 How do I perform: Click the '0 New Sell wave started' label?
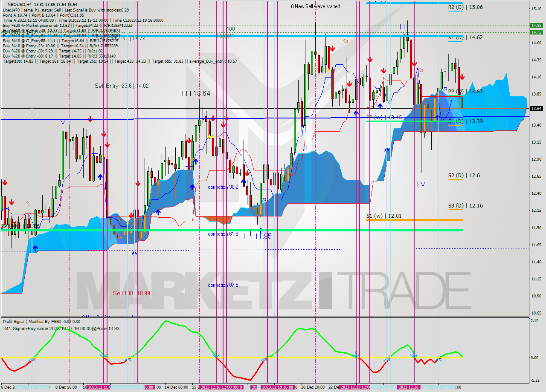316,6
